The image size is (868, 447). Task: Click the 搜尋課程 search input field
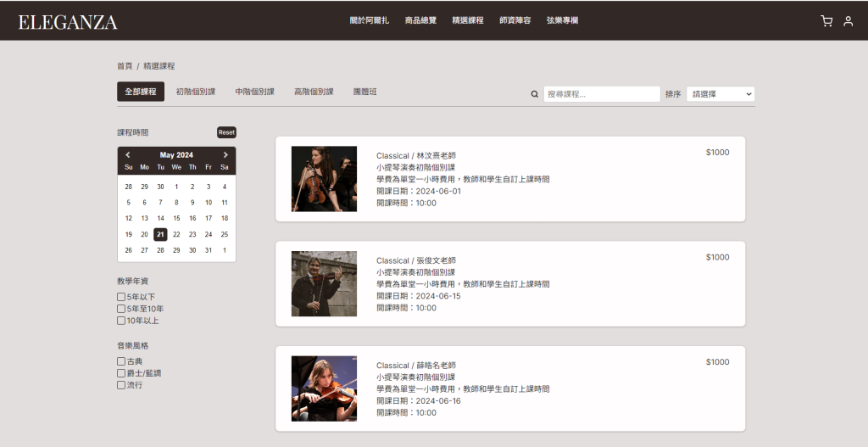602,94
